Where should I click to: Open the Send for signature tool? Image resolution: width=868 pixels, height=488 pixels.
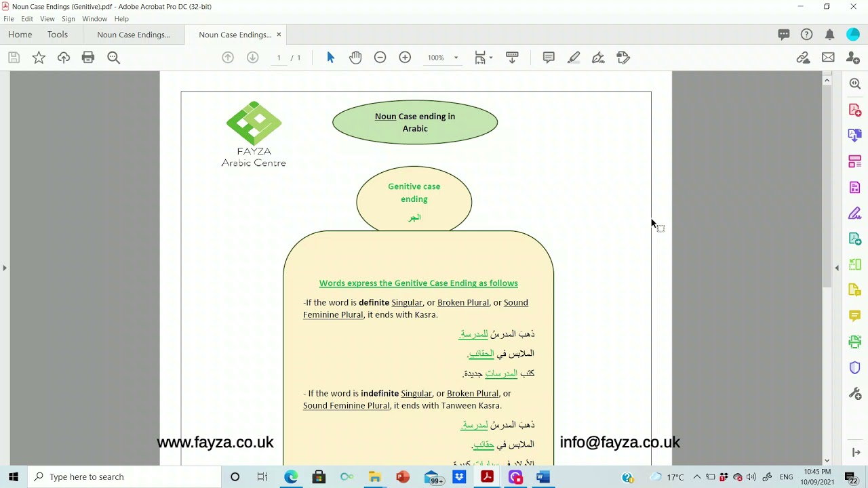tap(855, 239)
